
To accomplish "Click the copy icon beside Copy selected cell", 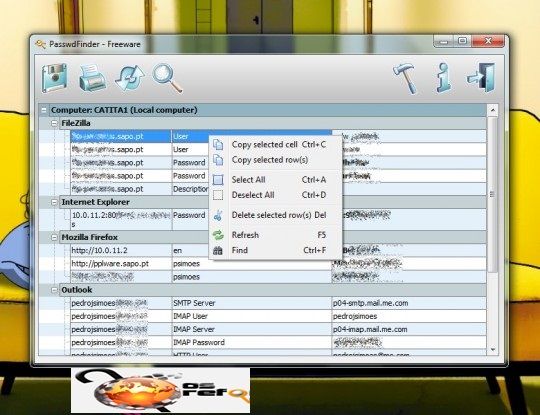I will tap(218, 145).
